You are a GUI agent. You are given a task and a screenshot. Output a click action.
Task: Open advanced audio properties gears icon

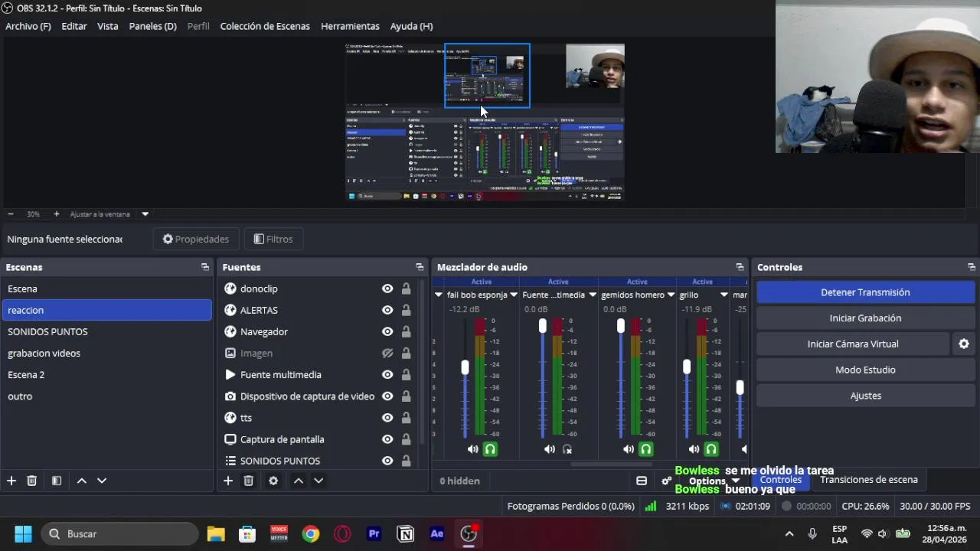(666, 481)
